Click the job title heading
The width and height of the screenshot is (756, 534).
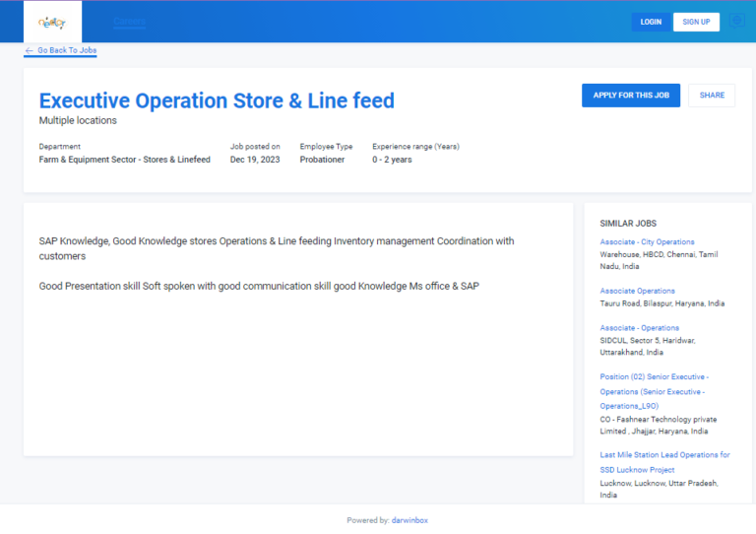tap(217, 100)
